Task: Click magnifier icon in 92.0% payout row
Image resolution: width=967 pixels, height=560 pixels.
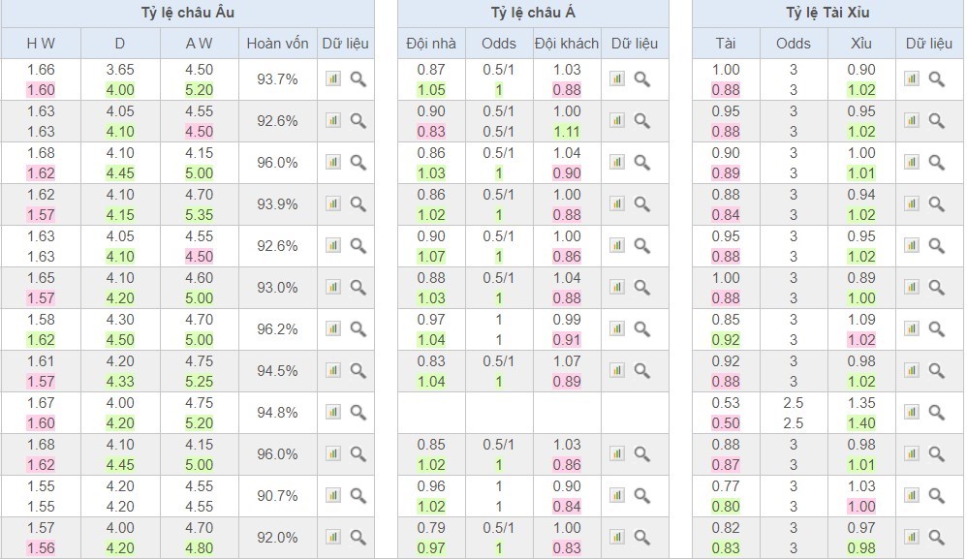Action: [x=359, y=537]
